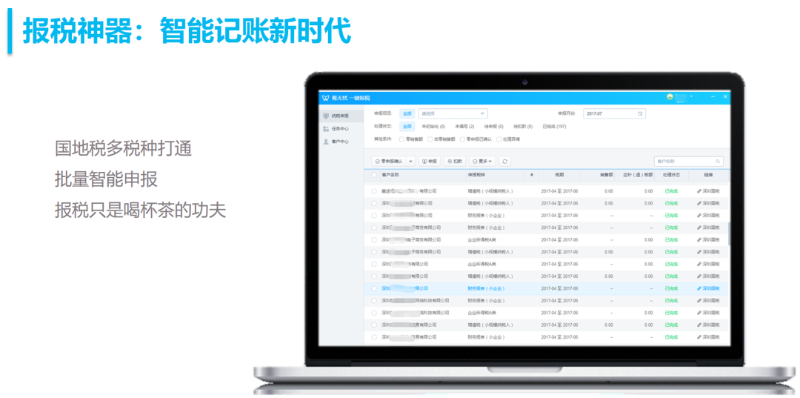Click the 扣款 button in the toolbar
Image resolution: width=800 pixels, height=398 pixels.
(x=455, y=161)
